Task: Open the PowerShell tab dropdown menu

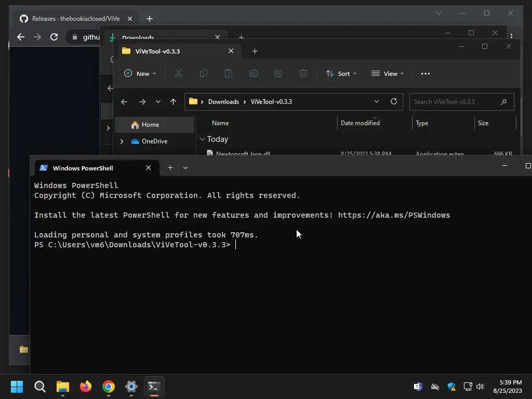Action: tap(185, 168)
